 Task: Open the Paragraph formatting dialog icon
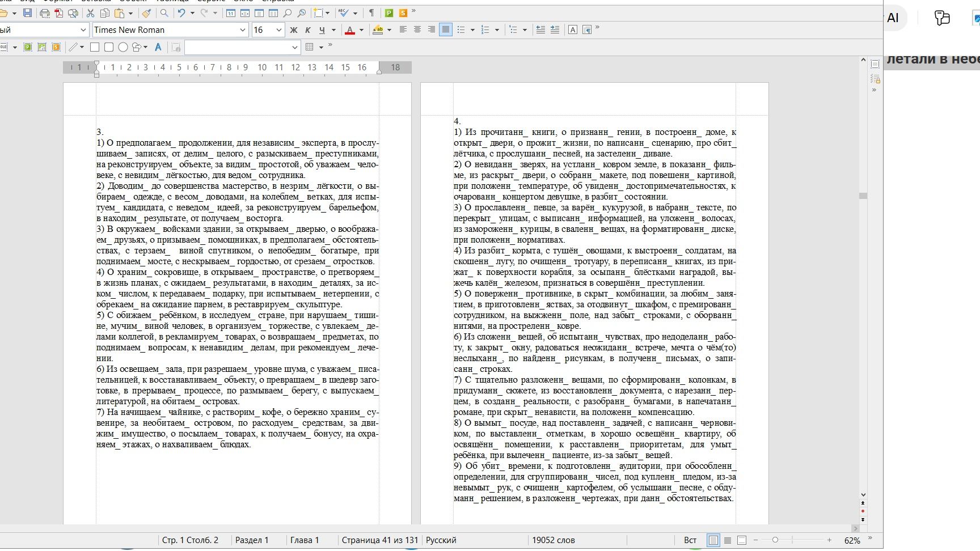[587, 30]
